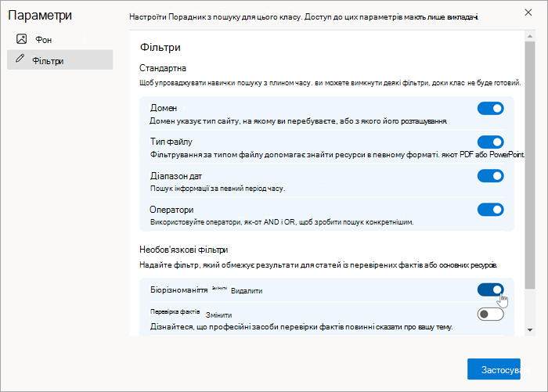Click the Фільтри section heading
Viewport: 548px width, 392px height.
pyautogui.click(x=160, y=47)
